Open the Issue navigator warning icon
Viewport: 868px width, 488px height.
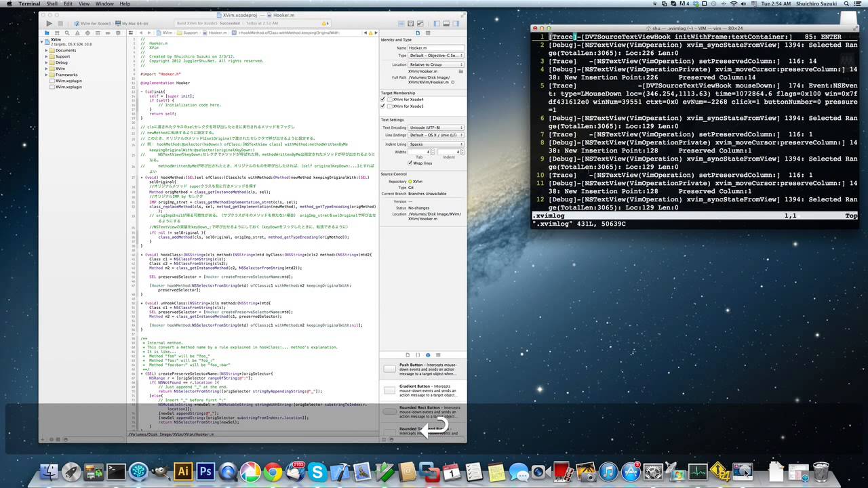coord(77,33)
